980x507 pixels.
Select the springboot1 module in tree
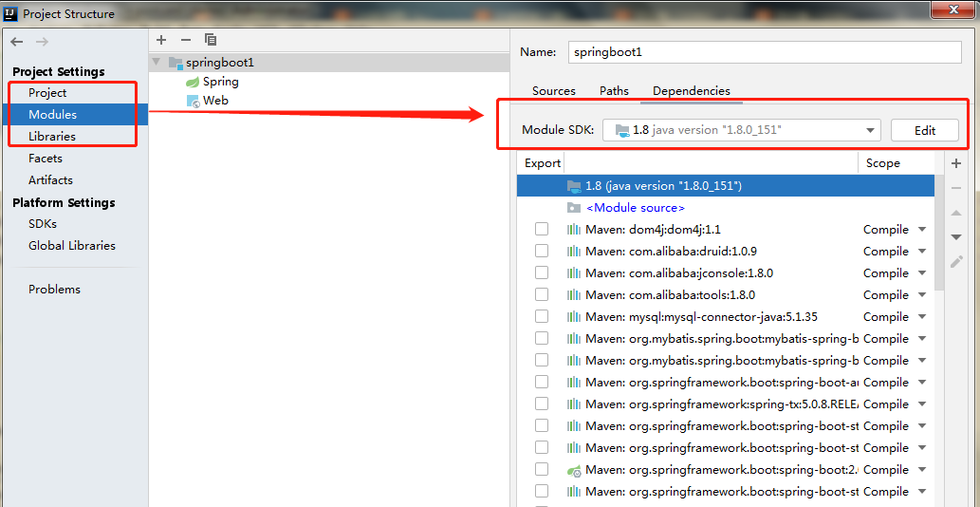click(329, 63)
